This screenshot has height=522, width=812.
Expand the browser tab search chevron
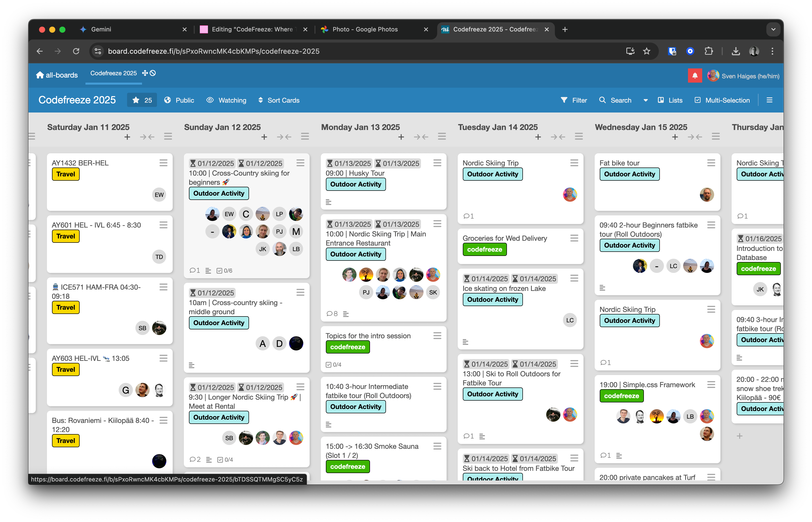pos(773,29)
